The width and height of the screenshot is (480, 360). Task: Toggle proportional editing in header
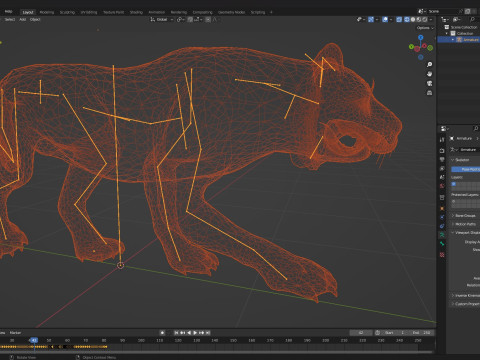[x=208, y=20]
